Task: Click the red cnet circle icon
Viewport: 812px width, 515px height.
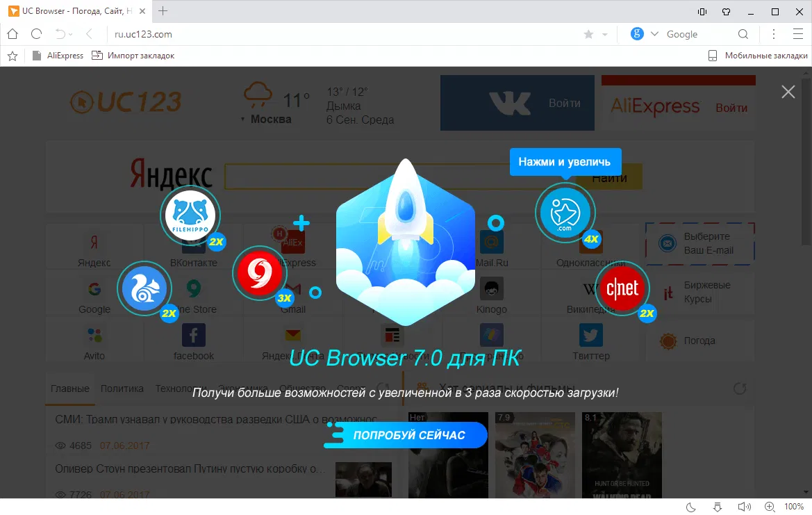Action: (x=622, y=288)
